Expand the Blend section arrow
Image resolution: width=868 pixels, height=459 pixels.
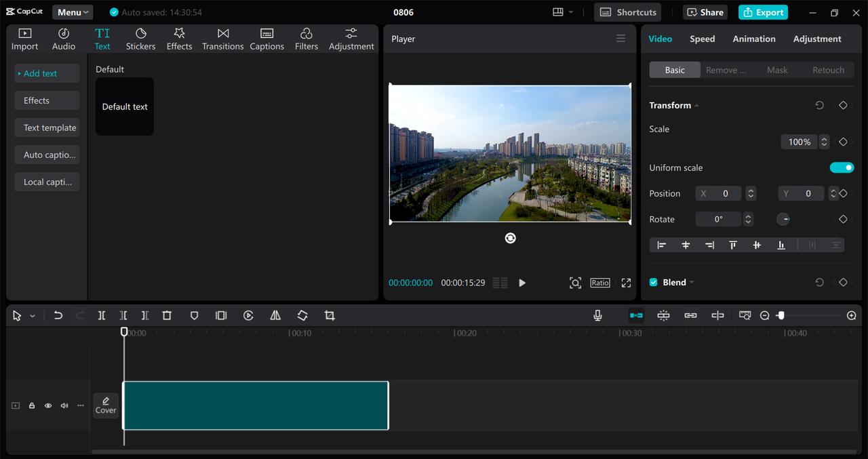point(692,282)
